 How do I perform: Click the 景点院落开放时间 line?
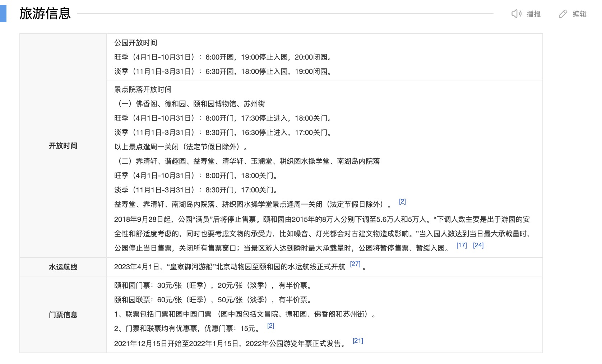(143, 89)
